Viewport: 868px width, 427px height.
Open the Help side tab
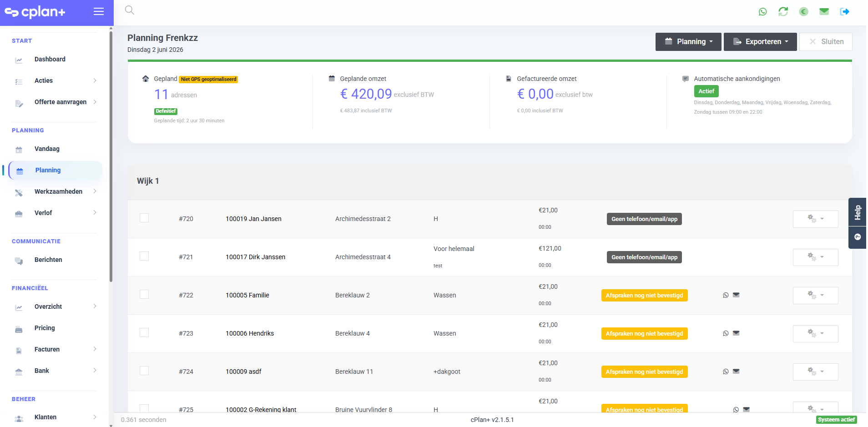858,212
